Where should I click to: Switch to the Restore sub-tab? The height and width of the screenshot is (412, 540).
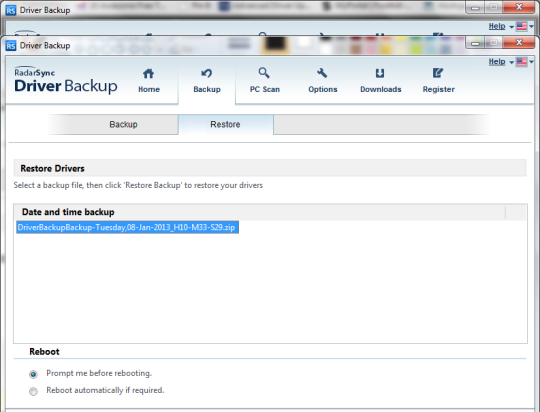[x=226, y=124]
